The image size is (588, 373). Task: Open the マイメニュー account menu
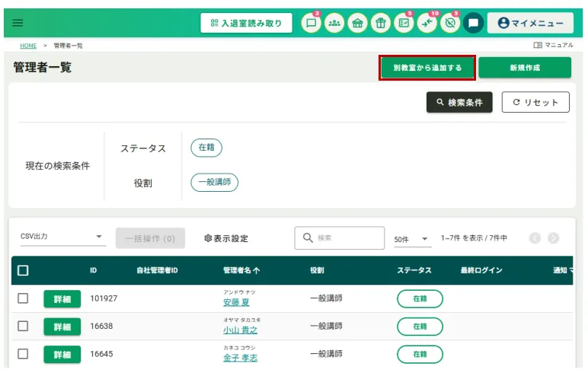click(530, 23)
